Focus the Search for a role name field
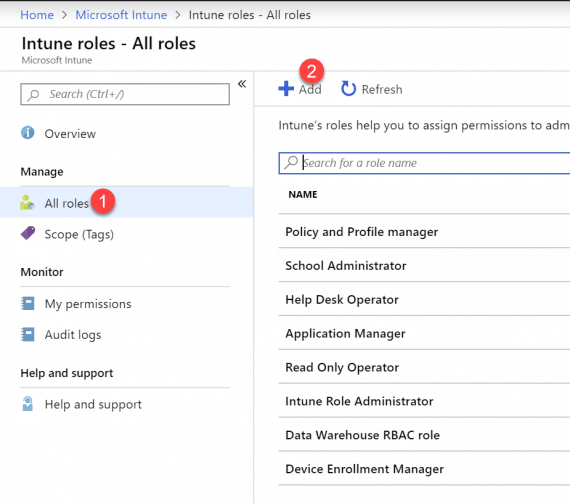 click(424, 163)
